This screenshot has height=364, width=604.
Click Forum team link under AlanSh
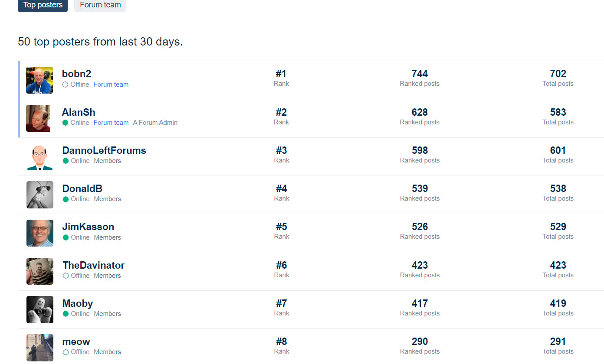[x=111, y=123]
